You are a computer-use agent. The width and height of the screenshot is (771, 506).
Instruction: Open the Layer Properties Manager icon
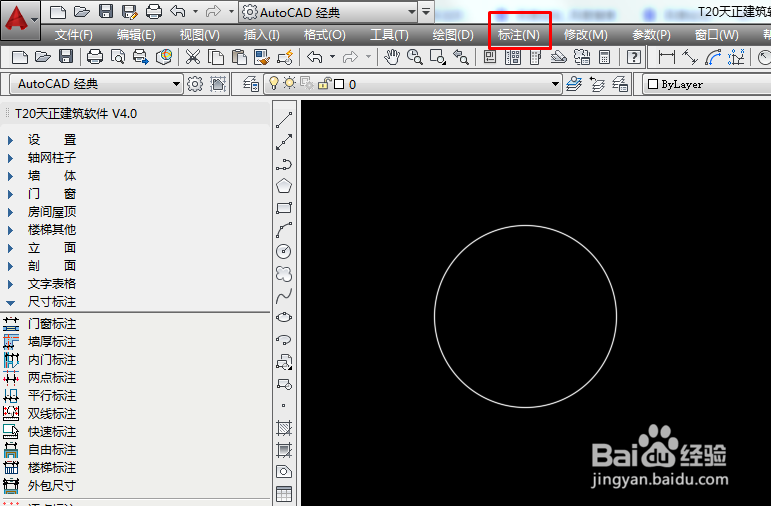point(251,84)
